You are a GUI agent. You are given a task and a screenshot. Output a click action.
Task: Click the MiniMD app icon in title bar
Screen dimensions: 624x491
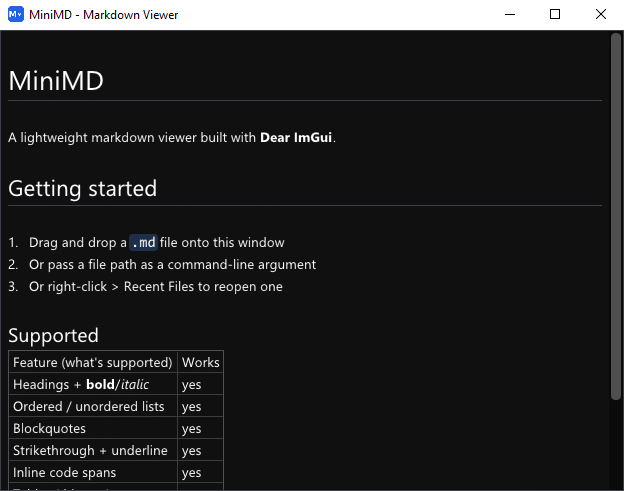(16, 14)
